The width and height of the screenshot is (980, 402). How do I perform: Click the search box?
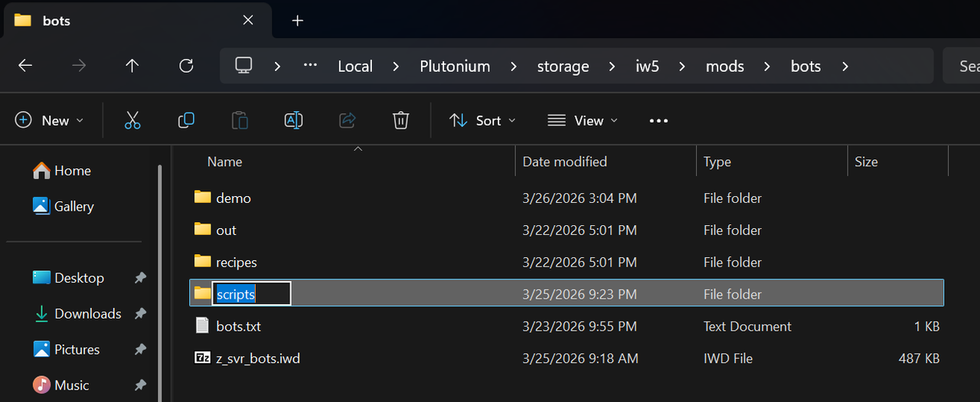pyautogui.click(x=962, y=67)
